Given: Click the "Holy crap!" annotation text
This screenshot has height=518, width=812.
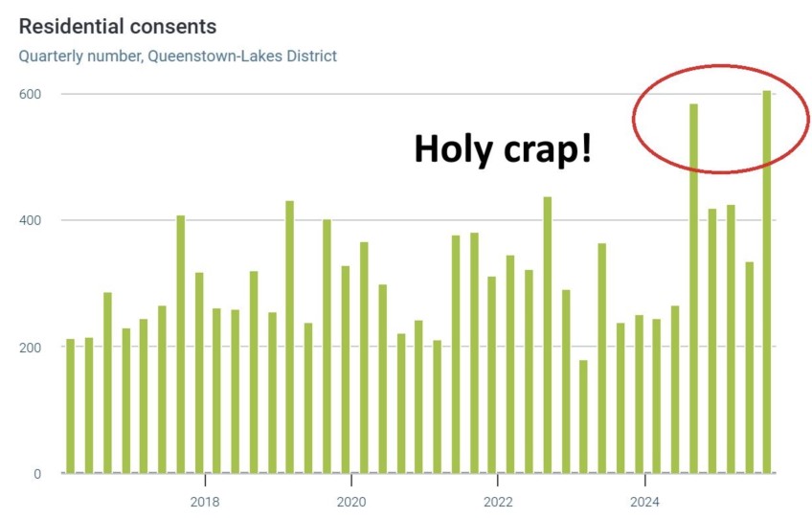Looking at the screenshot, I should [x=503, y=149].
